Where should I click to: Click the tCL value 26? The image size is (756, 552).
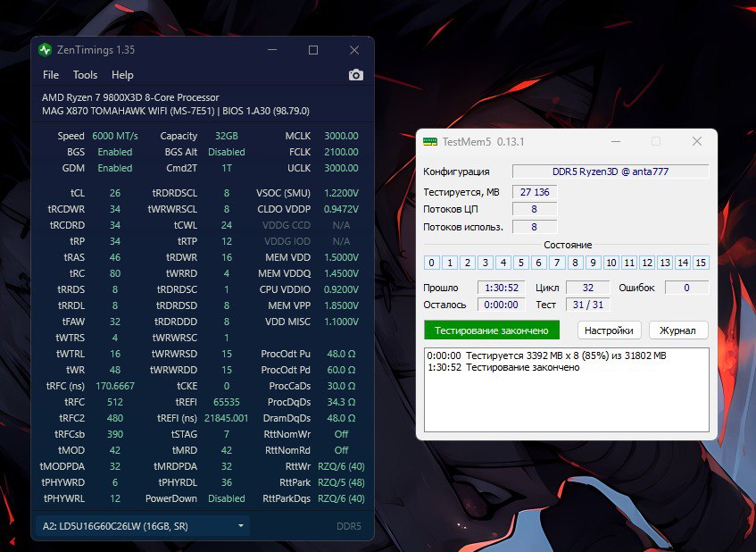[115, 193]
